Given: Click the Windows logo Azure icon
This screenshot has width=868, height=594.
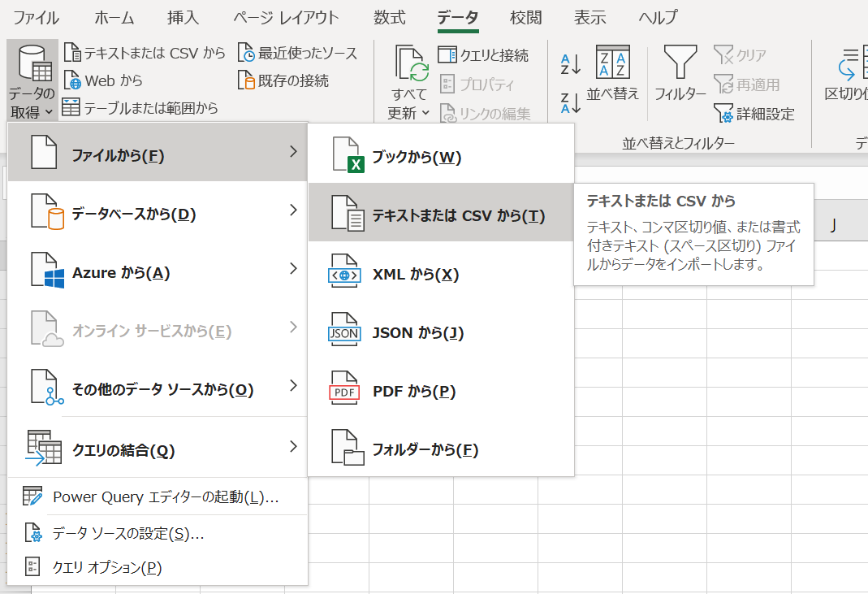Looking at the screenshot, I should [47, 270].
